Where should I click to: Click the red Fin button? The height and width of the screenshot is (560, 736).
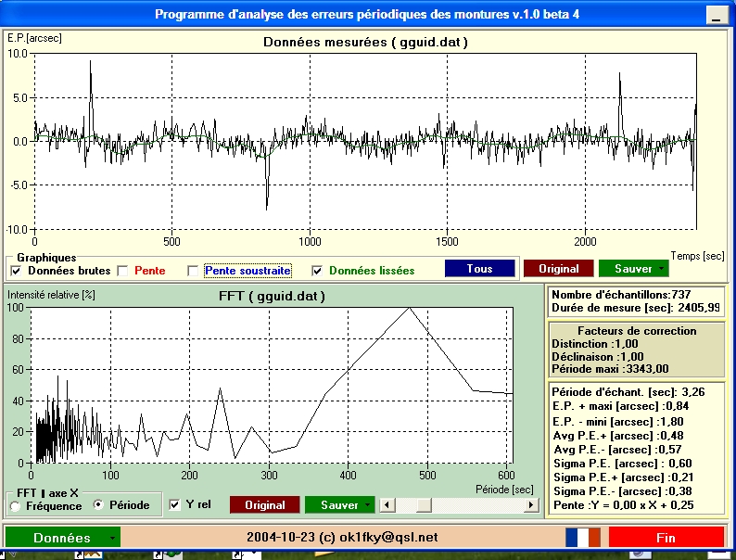click(666, 538)
